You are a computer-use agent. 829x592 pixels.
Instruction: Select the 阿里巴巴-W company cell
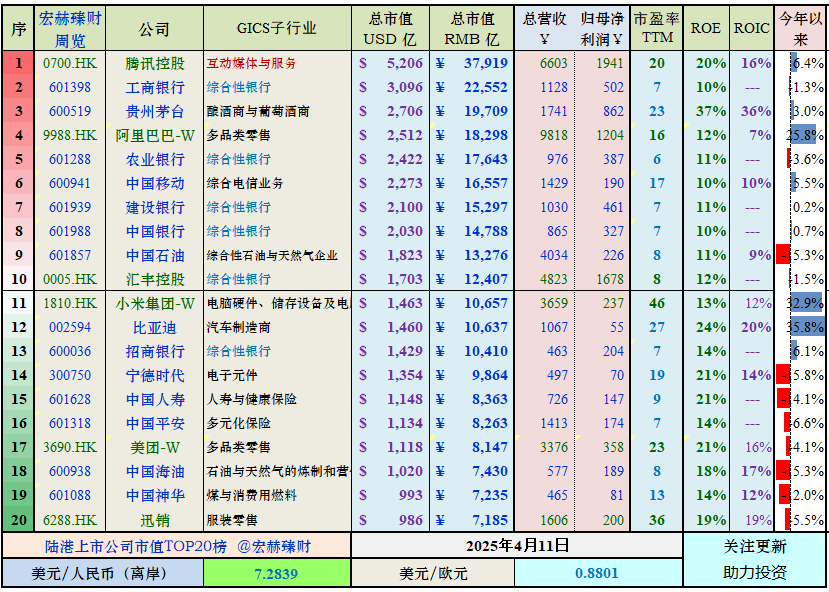tap(154, 135)
